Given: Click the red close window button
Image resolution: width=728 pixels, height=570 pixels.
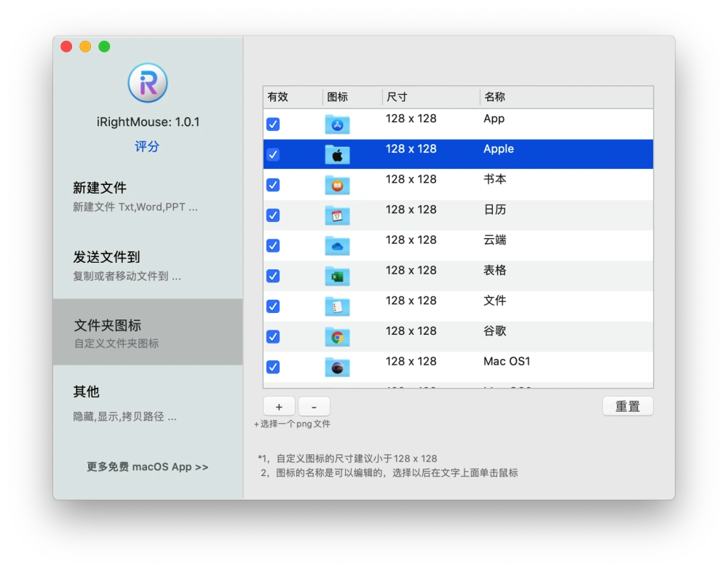Looking at the screenshot, I should tap(66, 47).
